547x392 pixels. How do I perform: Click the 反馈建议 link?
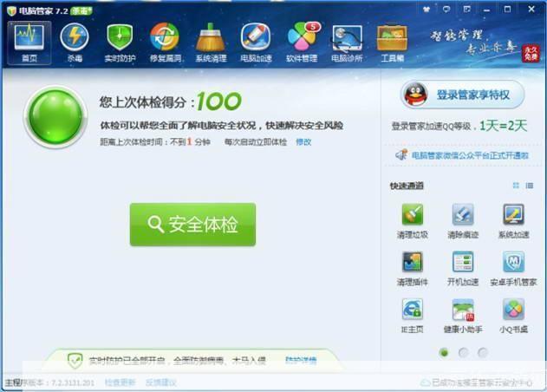pos(161,382)
